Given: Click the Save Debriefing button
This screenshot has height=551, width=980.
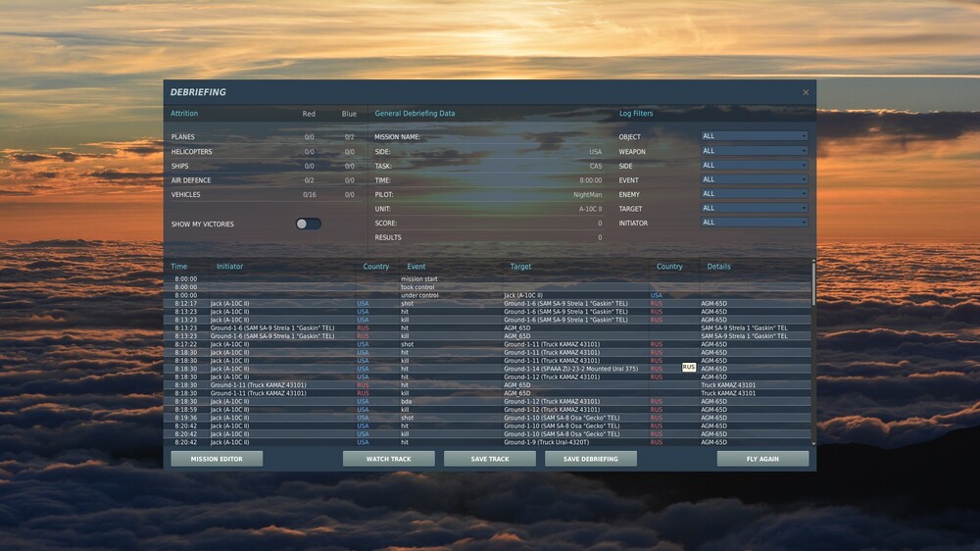Looking at the screenshot, I should [591, 459].
